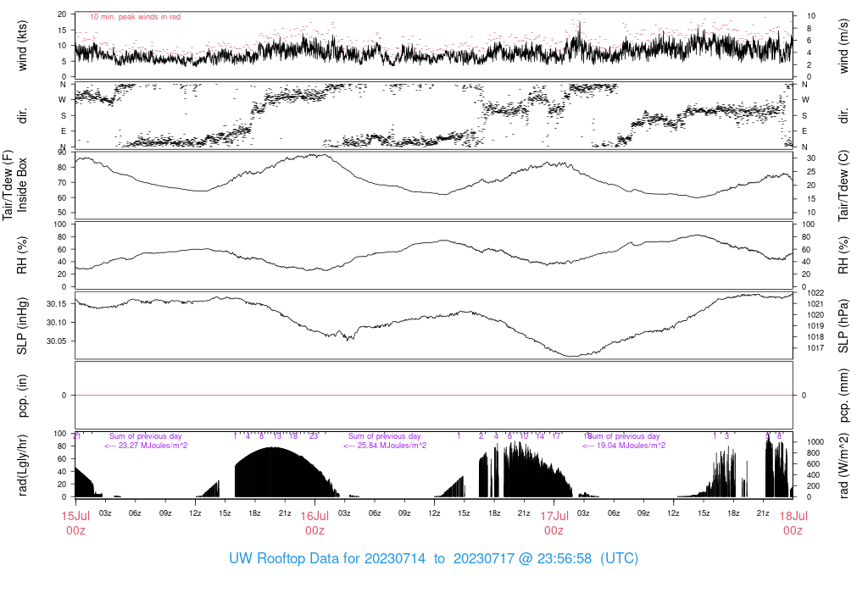The height and width of the screenshot is (593, 868).
Task: Select the "200" W/m^2 tick value
Action: coord(813,486)
